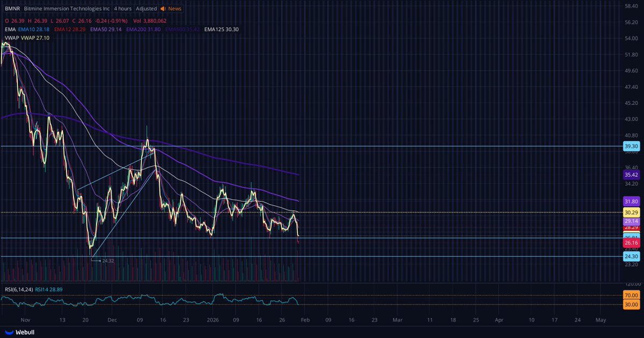Viewport: 644px width, 338px height.
Task: Click the RSI14 28.89 value
Action: (50, 289)
